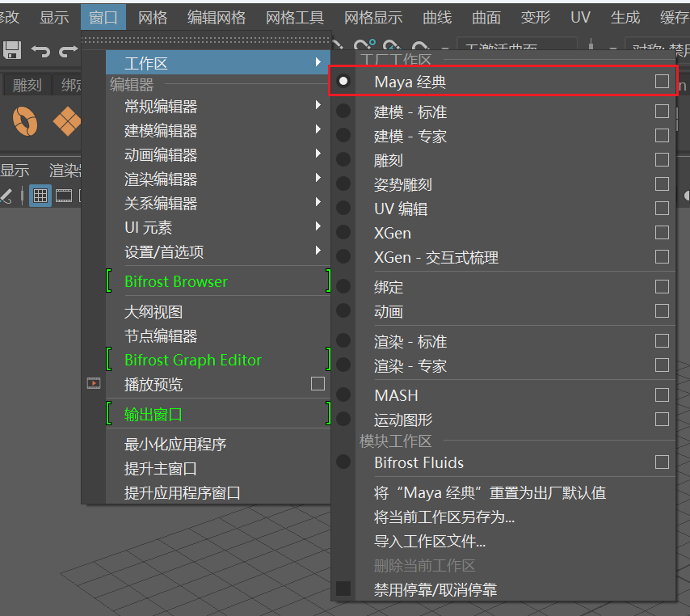Expand the 渲染编辑器 submenu

pyautogui.click(x=218, y=179)
